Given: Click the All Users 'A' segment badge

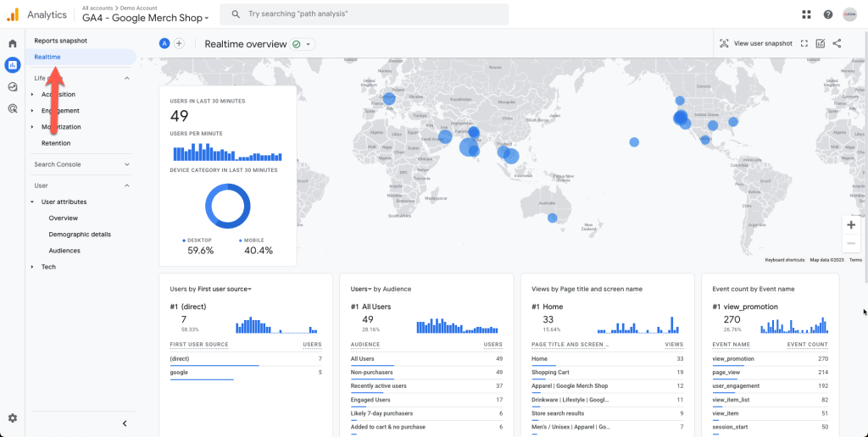Looking at the screenshot, I should pyautogui.click(x=164, y=44).
